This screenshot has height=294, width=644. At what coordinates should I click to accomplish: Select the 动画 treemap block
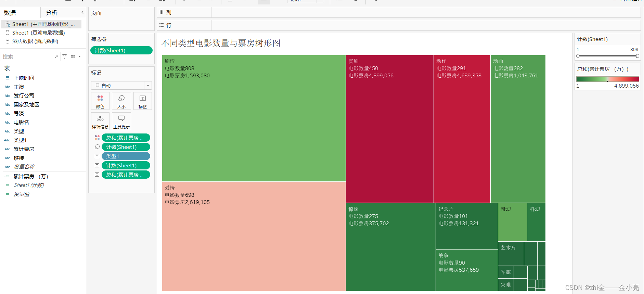click(518, 129)
